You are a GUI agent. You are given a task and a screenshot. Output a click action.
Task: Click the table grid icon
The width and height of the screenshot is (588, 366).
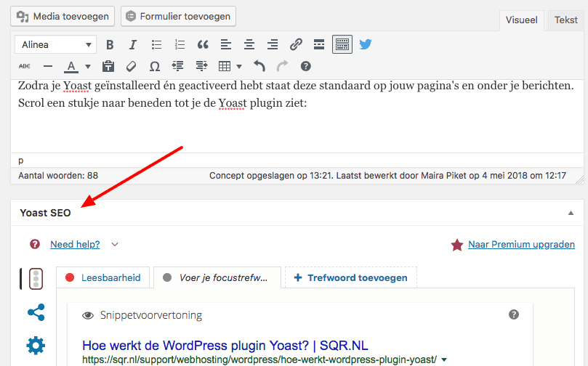pos(225,66)
